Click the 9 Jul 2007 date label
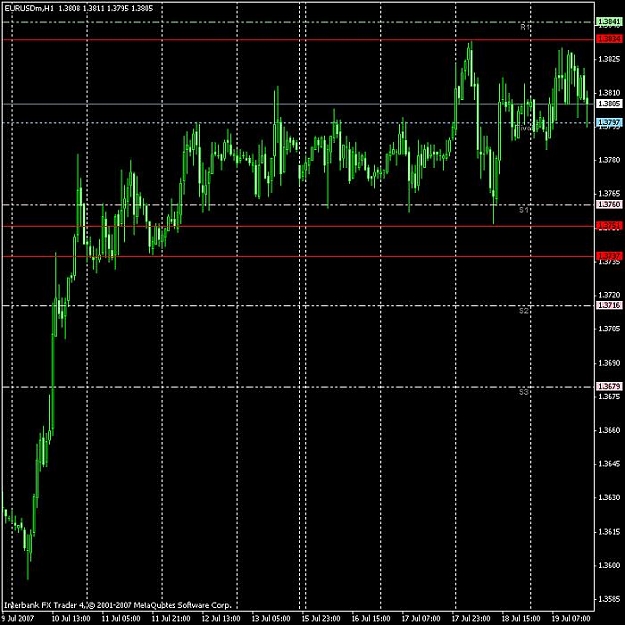This screenshot has height=625, width=625. pos(18,619)
